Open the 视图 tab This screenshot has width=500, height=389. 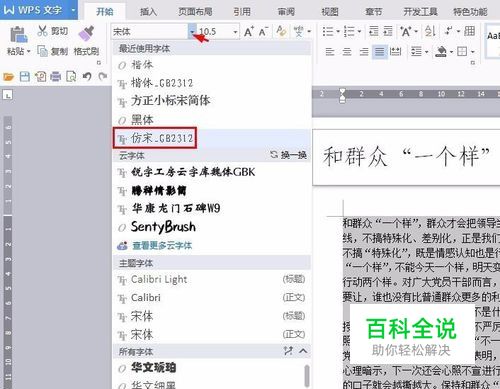(x=330, y=12)
